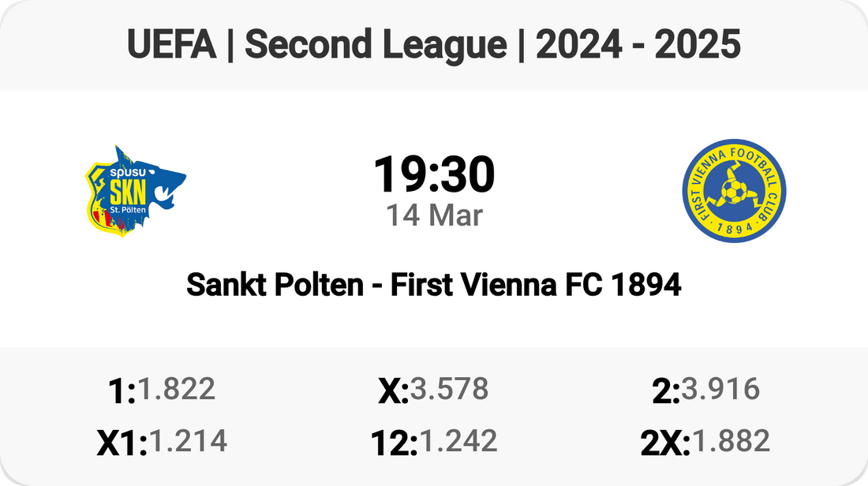Click the 19:30 kickoff time
Image resolution: width=868 pixels, height=486 pixels.
coord(433,174)
